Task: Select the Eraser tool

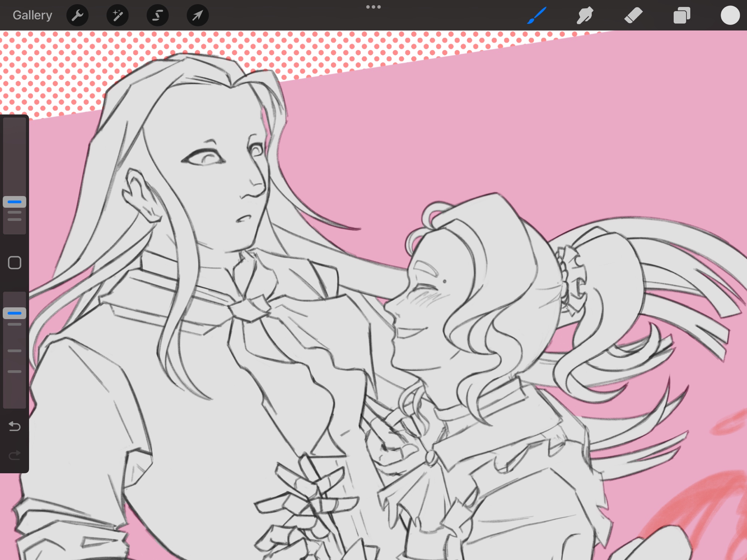Action: tap(633, 15)
